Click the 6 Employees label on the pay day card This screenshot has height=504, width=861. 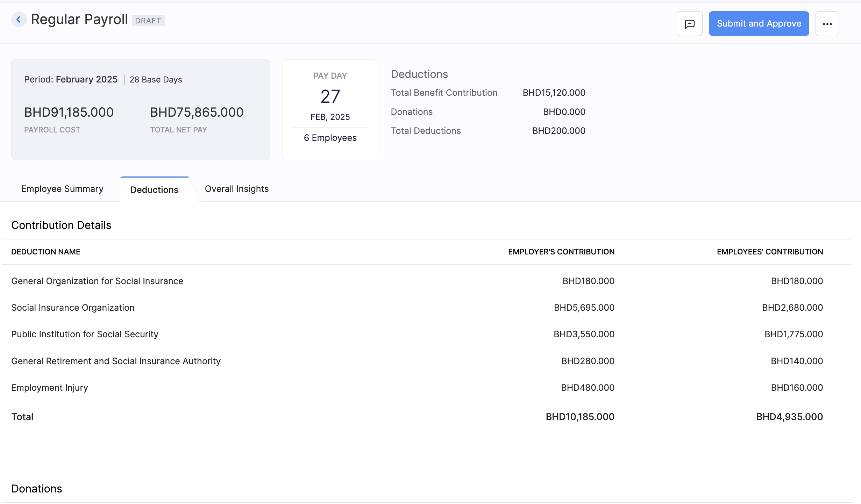(x=330, y=138)
